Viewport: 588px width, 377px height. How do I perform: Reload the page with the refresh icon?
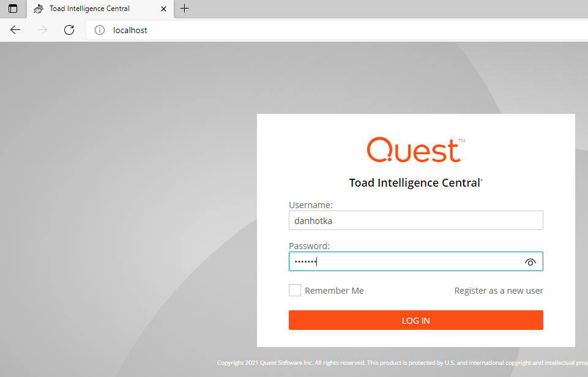(x=69, y=30)
